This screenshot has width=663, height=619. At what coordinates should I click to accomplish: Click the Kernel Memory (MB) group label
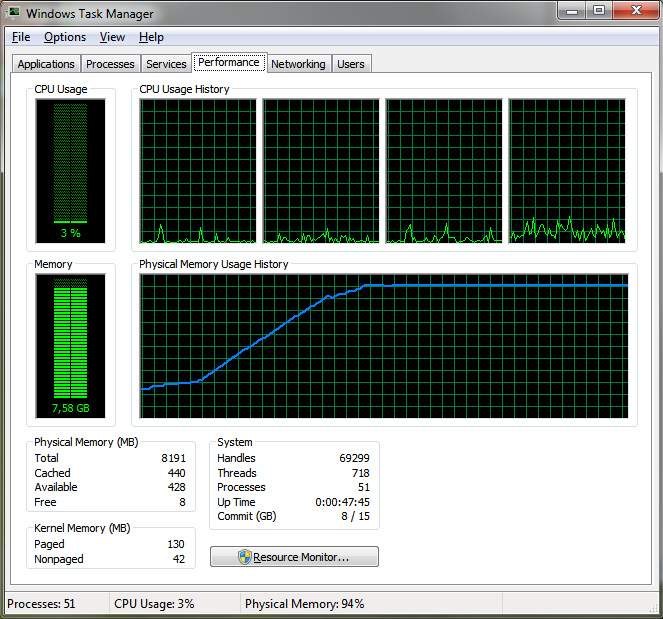82,528
